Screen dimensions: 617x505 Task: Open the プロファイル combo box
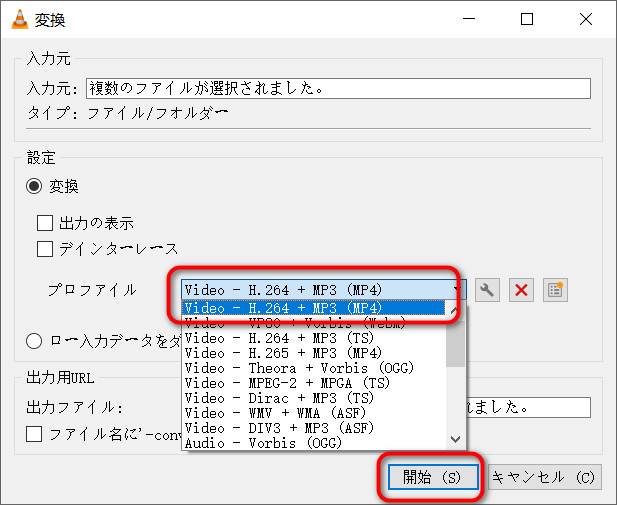(x=323, y=290)
